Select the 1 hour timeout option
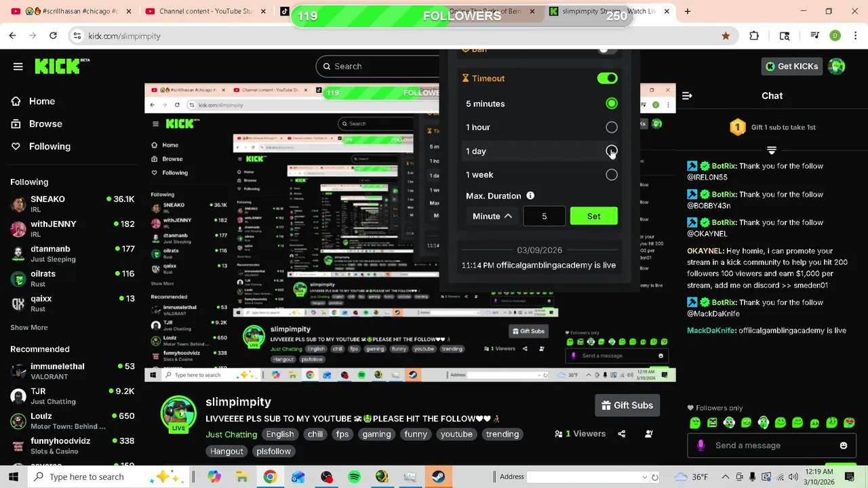 point(541,127)
